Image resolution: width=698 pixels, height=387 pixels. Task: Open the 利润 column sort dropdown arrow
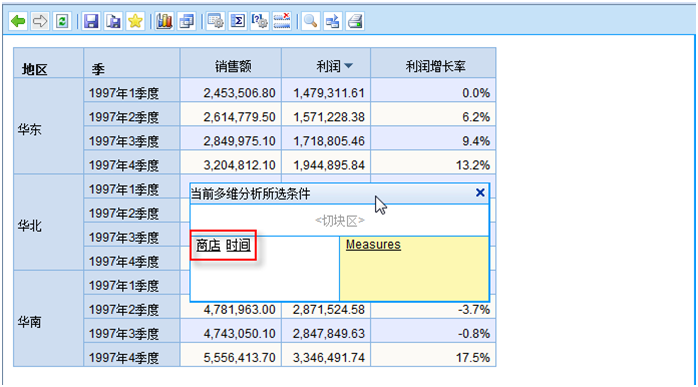[349, 66]
